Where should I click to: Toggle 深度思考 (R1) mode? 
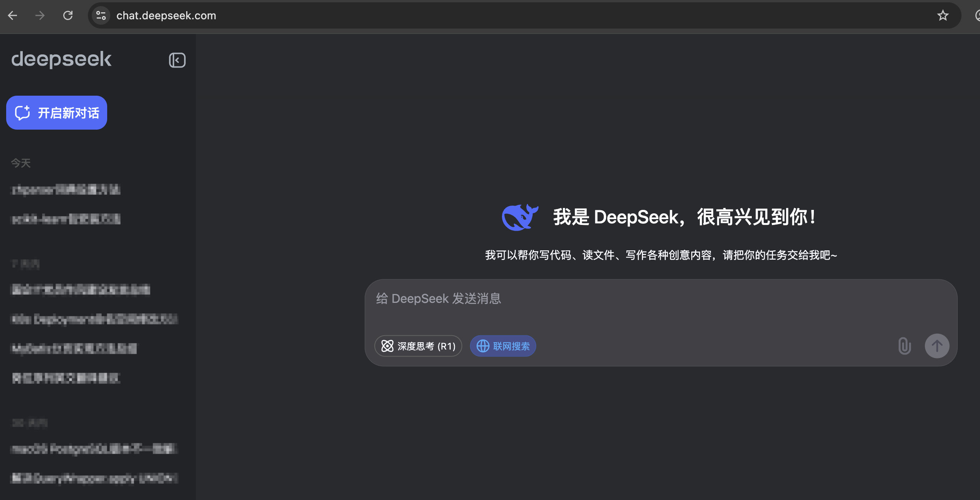pos(418,346)
